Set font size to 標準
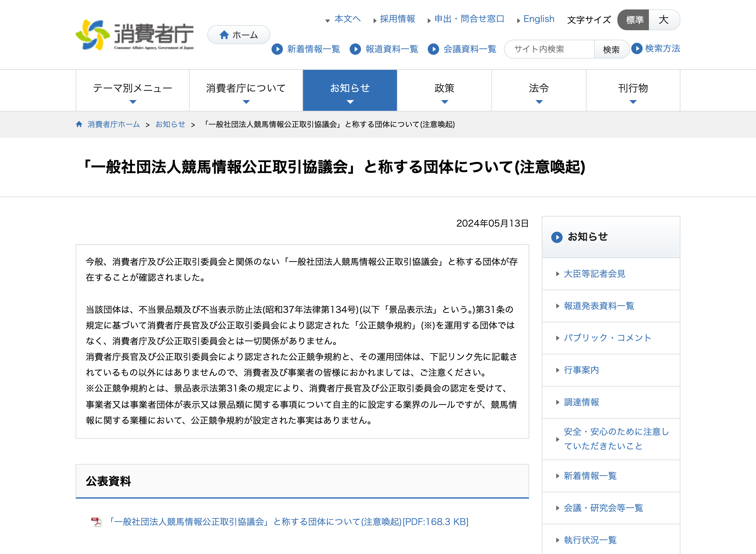Viewport: 756px width, 554px height. click(x=633, y=20)
